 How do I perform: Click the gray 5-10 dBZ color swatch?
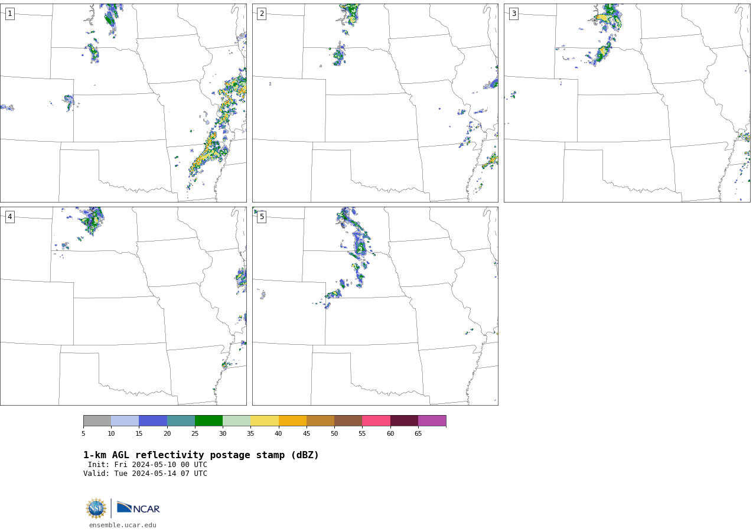(97, 420)
